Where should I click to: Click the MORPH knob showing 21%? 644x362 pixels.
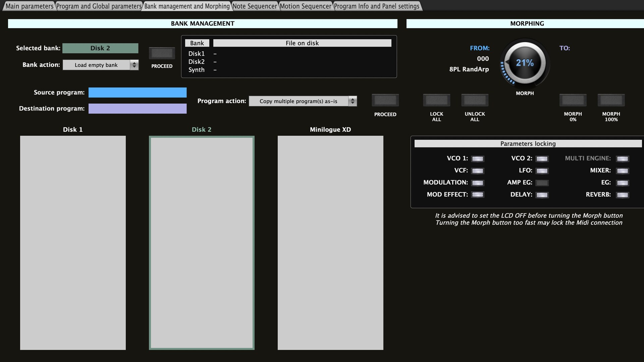click(x=525, y=63)
